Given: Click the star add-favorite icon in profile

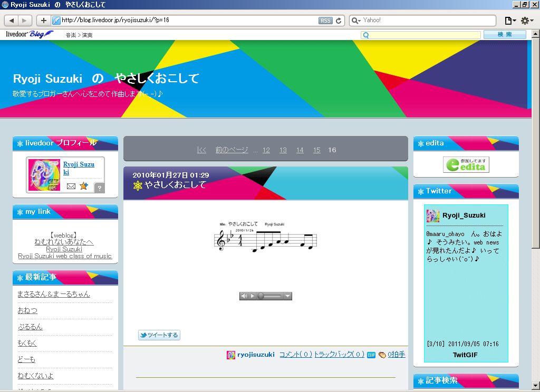Looking at the screenshot, I should click(83, 186).
